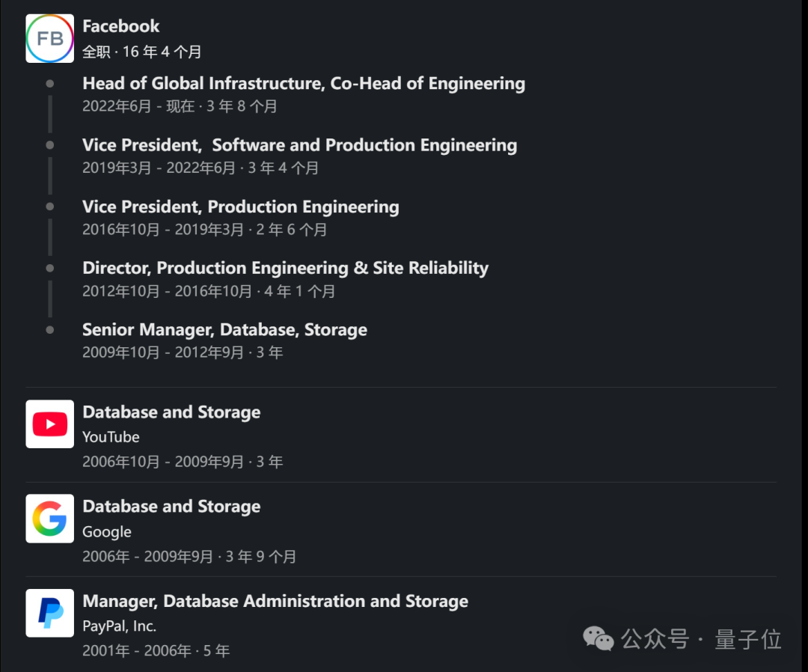Screen dimensions: 808x672
Task: Click the WeChat logo in the watermark
Action: coord(599,639)
